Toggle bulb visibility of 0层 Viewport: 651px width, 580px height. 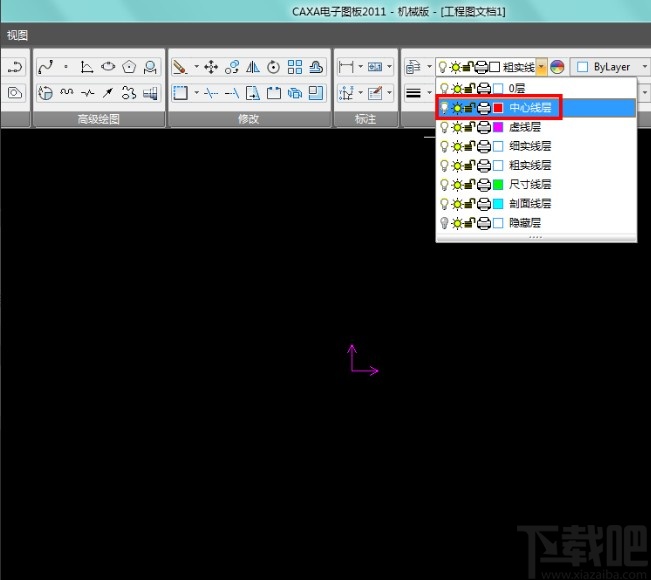point(444,88)
